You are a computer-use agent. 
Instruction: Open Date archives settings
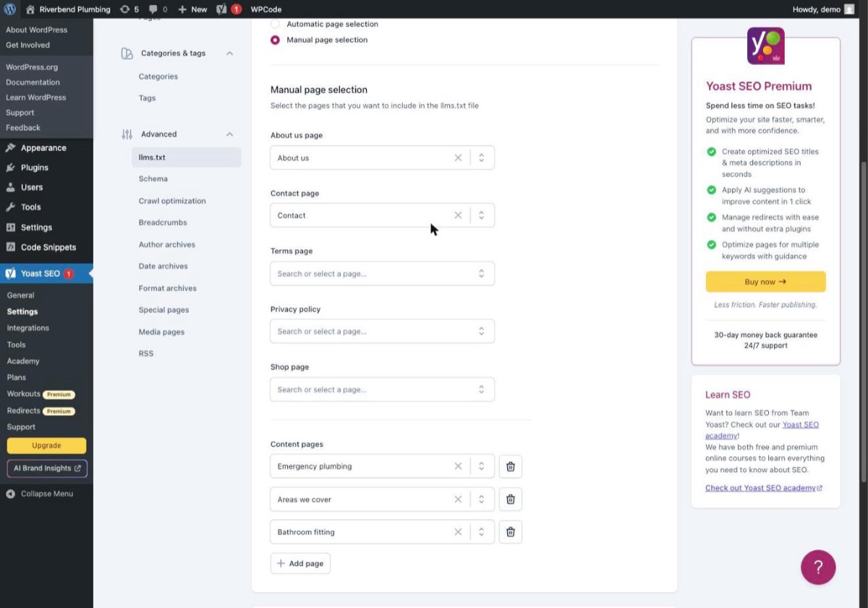pos(163,266)
